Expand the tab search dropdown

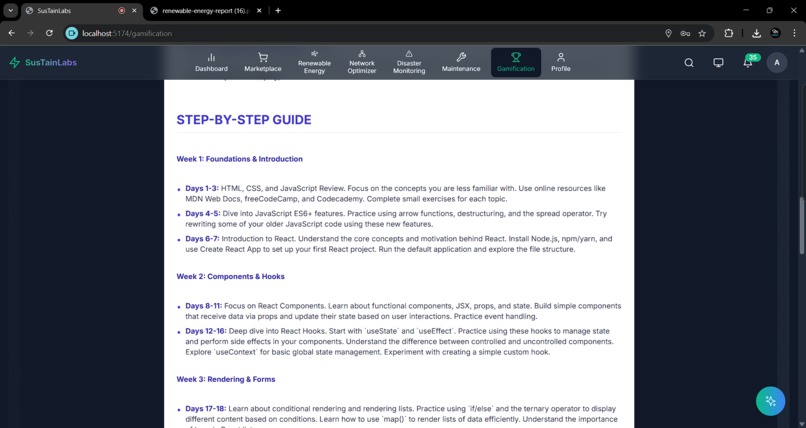coord(10,11)
